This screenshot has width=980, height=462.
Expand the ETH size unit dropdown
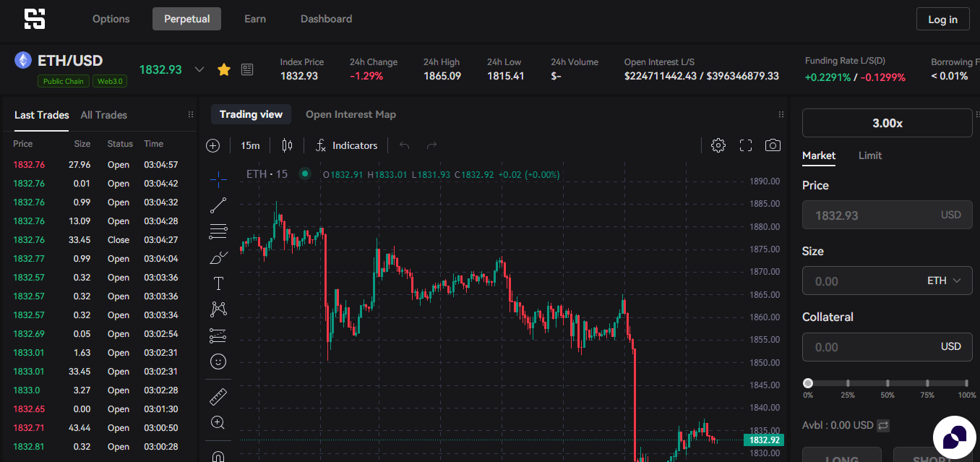955,281
